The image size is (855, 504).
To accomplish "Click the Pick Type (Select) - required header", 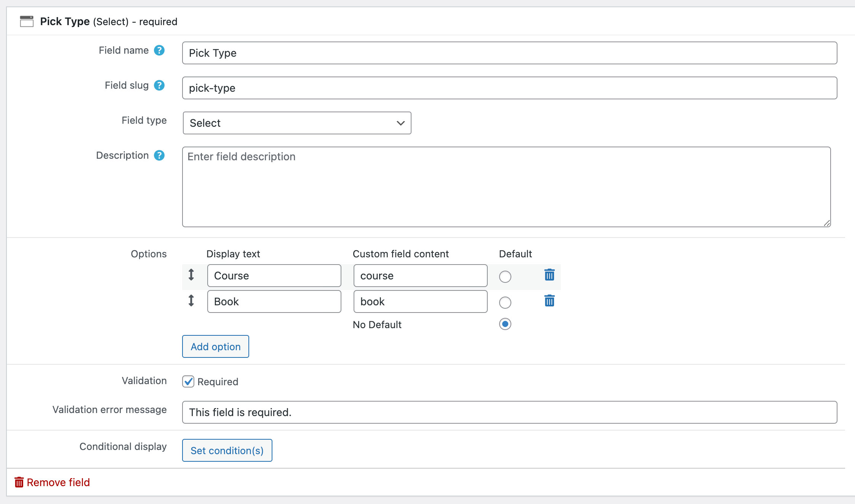I will [x=109, y=21].
